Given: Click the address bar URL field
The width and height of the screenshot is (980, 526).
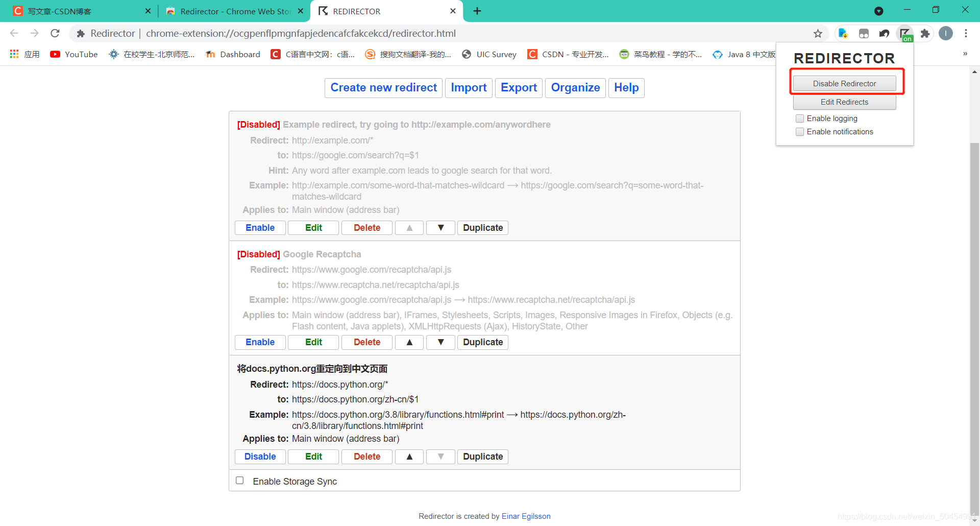Looking at the screenshot, I should coord(449,34).
